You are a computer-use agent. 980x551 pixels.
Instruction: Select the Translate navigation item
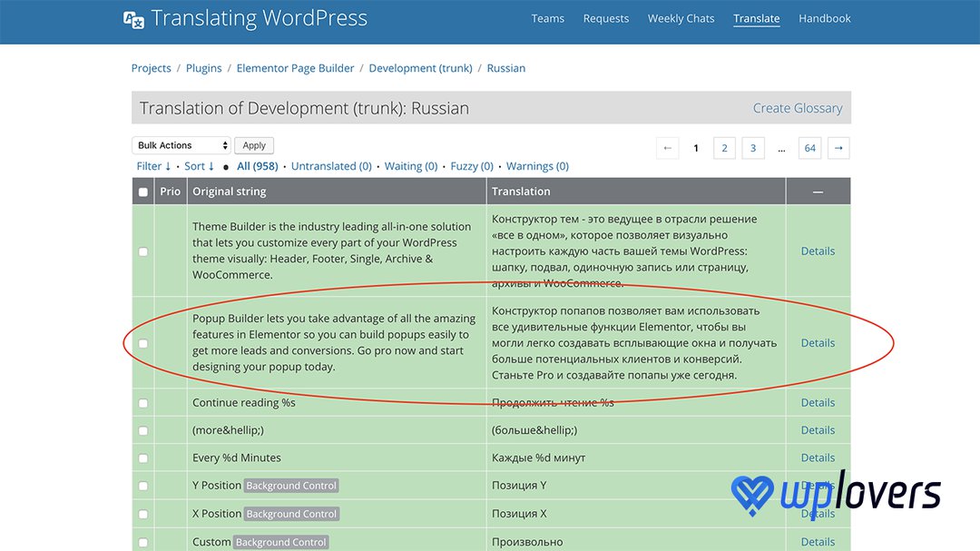pyautogui.click(x=756, y=19)
